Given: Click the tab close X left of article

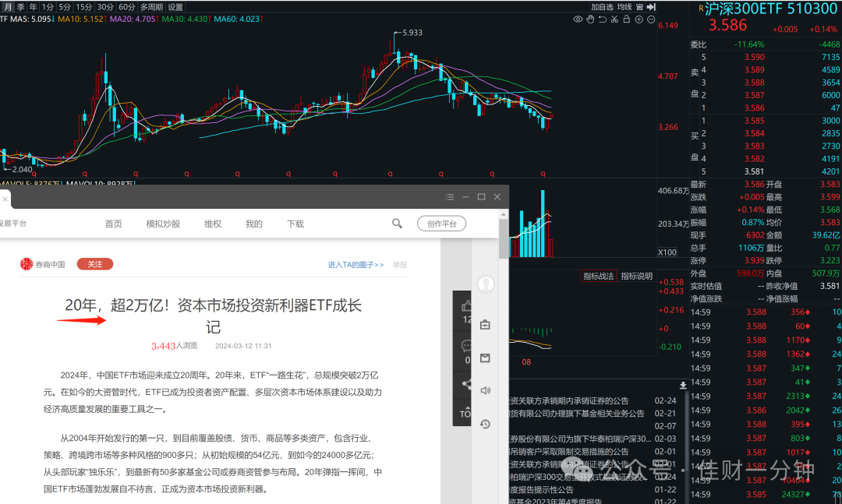Looking at the screenshot, I should pos(5,199).
